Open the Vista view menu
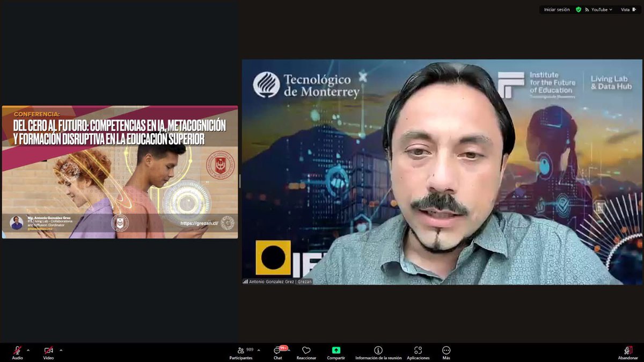 [x=627, y=9]
